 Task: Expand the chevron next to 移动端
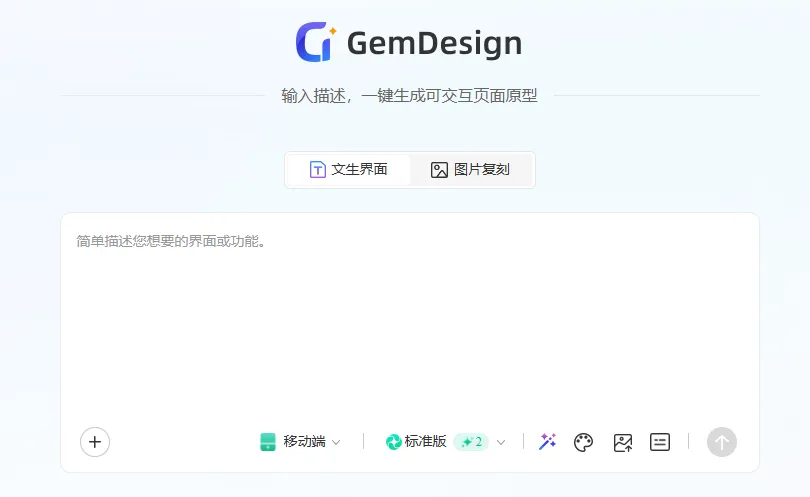pyautogui.click(x=337, y=442)
